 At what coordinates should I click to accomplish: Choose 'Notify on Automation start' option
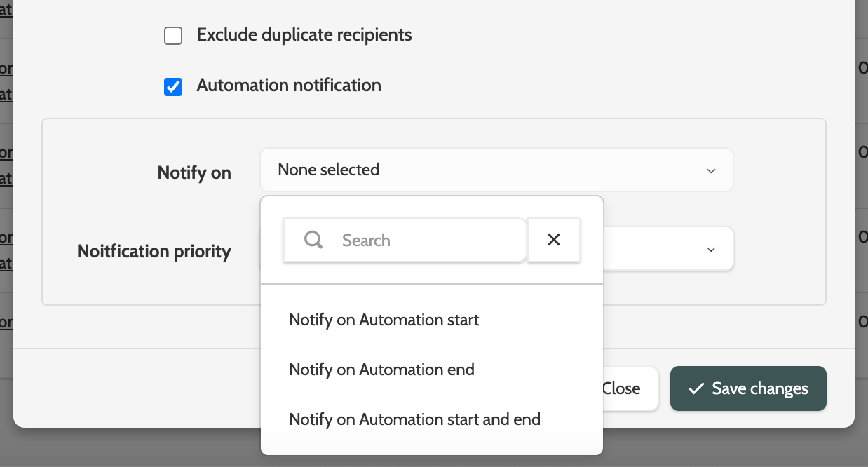pos(384,320)
